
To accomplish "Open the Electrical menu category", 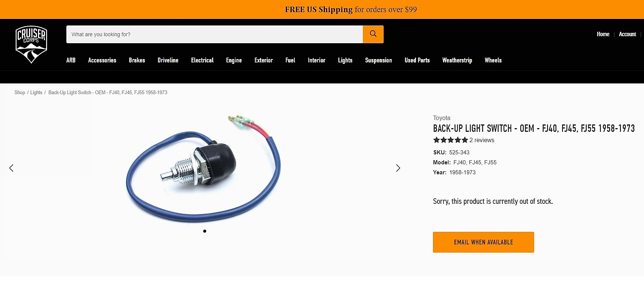I will (x=202, y=60).
